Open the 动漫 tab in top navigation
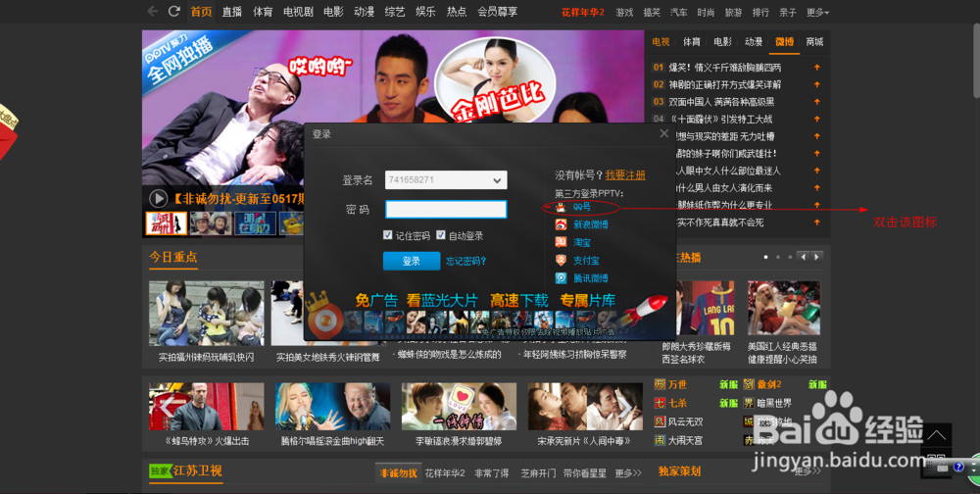The image size is (980, 494). [x=364, y=11]
